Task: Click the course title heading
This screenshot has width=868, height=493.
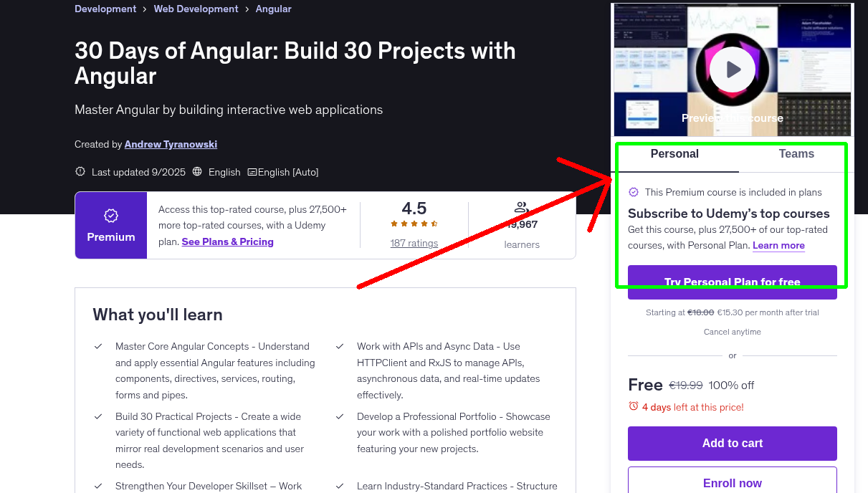Action: click(x=295, y=63)
